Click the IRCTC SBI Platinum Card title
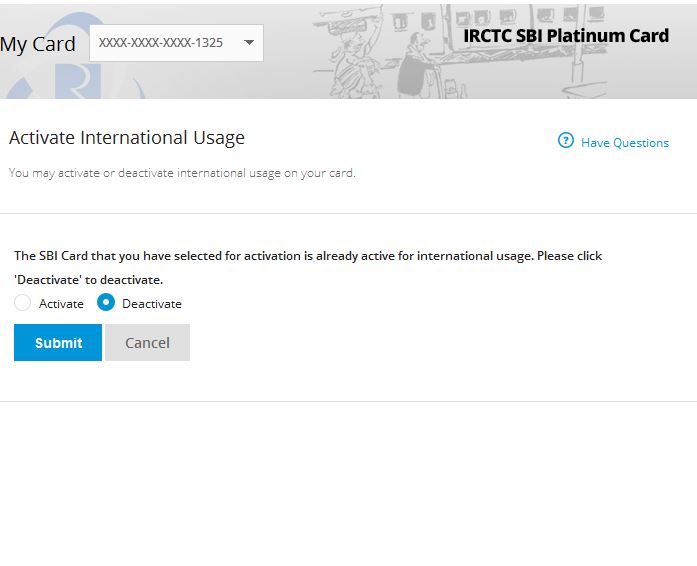This screenshot has width=697, height=566. point(566,36)
